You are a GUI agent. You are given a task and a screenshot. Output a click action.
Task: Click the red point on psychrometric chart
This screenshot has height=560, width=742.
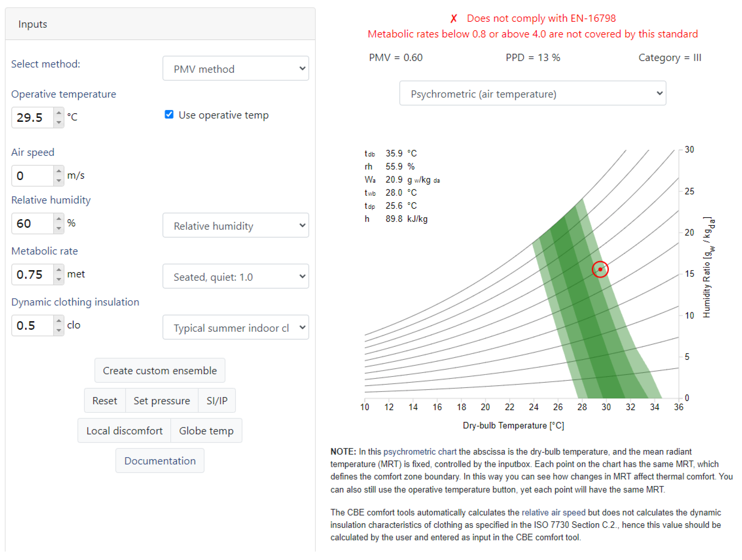(600, 270)
